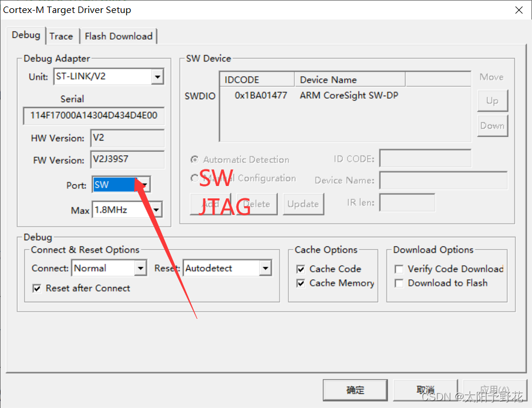Click the Update button
This screenshot has width=532, height=408.
pyautogui.click(x=303, y=204)
